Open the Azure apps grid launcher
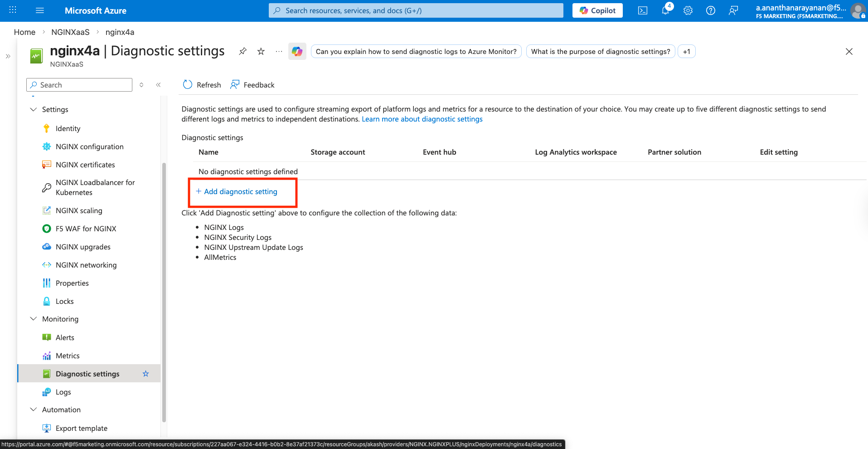This screenshot has width=868, height=449. click(13, 10)
